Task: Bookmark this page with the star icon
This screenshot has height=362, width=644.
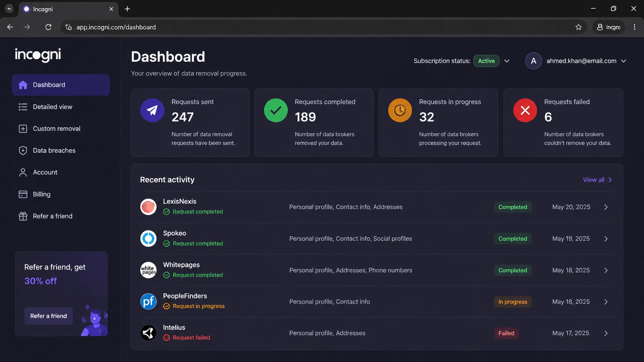Action: (579, 27)
